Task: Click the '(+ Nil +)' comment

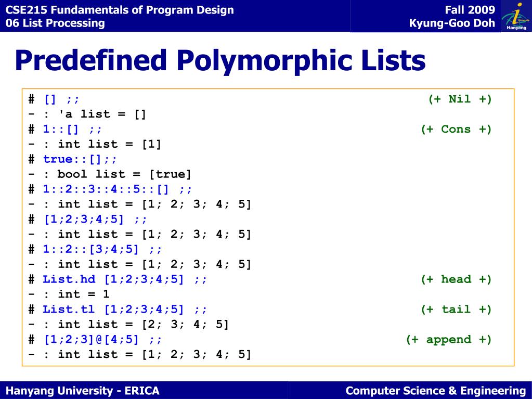Action: [x=460, y=99]
